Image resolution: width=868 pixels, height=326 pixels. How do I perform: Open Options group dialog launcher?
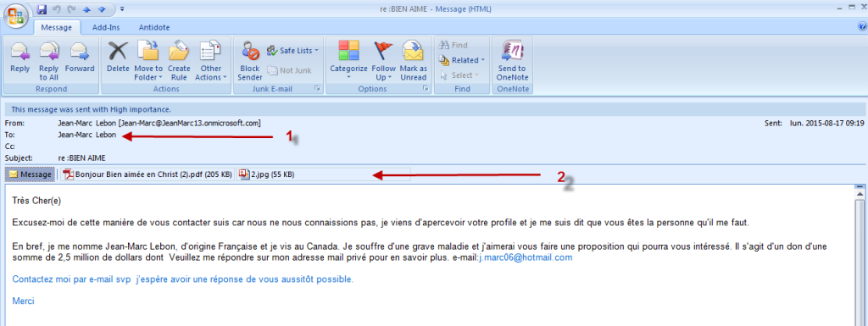pos(426,88)
